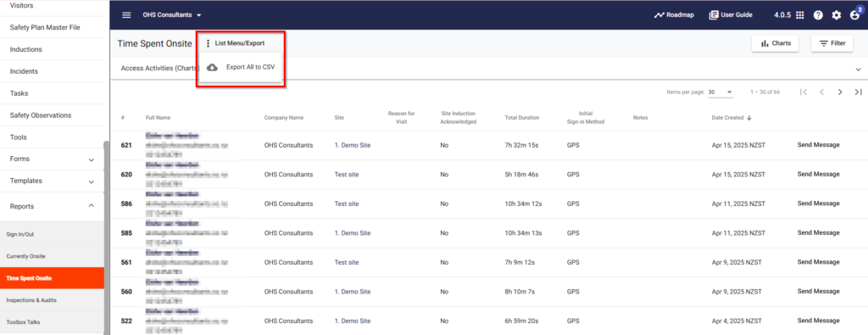The height and width of the screenshot is (335, 868).
Task: Open the items per page dropdown
Action: pyautogui.click(x=721, y=92)
